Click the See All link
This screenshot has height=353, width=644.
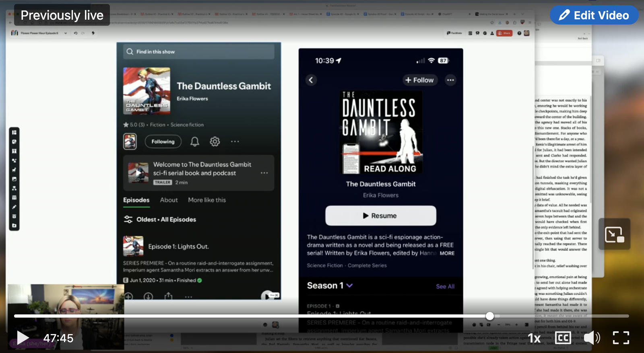pyautogui.click(x=445, y=287)
